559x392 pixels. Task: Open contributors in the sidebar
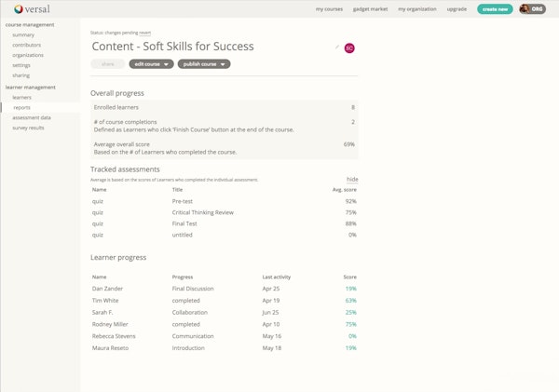27,45
